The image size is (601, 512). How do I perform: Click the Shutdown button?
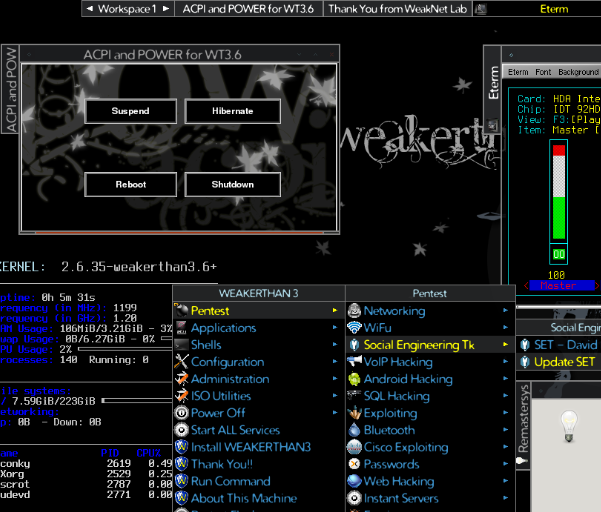[233, 184]
